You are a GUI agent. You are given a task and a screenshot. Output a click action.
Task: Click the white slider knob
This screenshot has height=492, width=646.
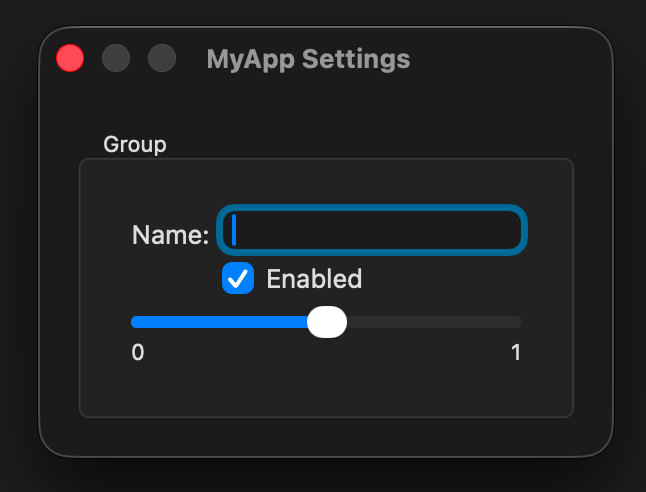(327, 322)
